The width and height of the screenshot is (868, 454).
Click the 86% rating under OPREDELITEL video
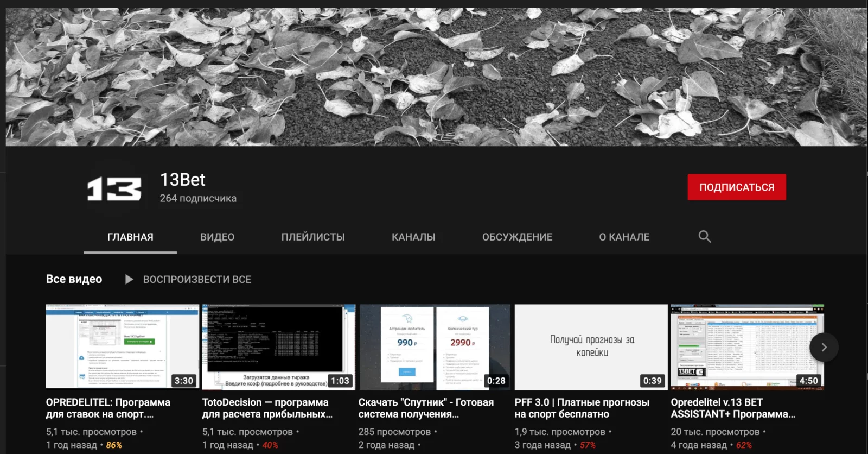tap(114, 445)
